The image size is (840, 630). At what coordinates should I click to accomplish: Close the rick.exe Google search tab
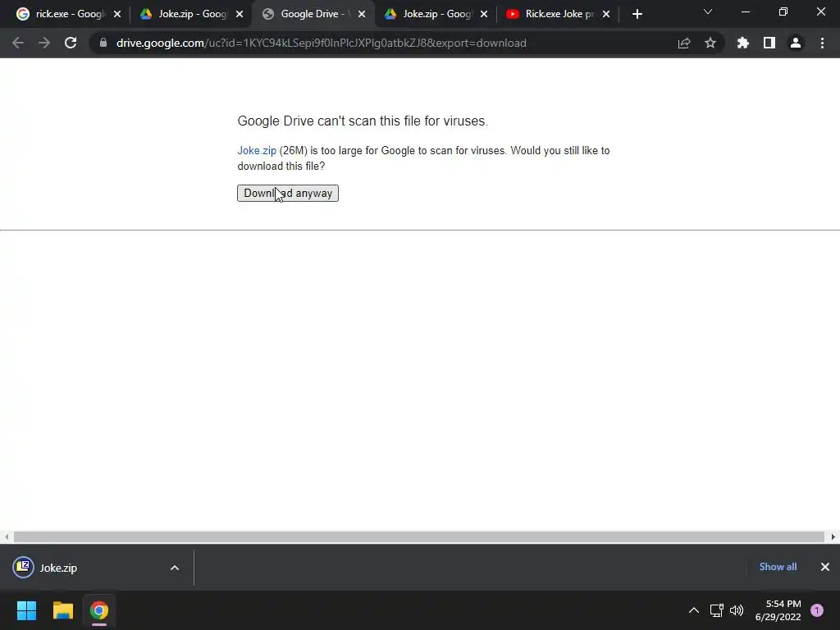(x=117, y=14)
